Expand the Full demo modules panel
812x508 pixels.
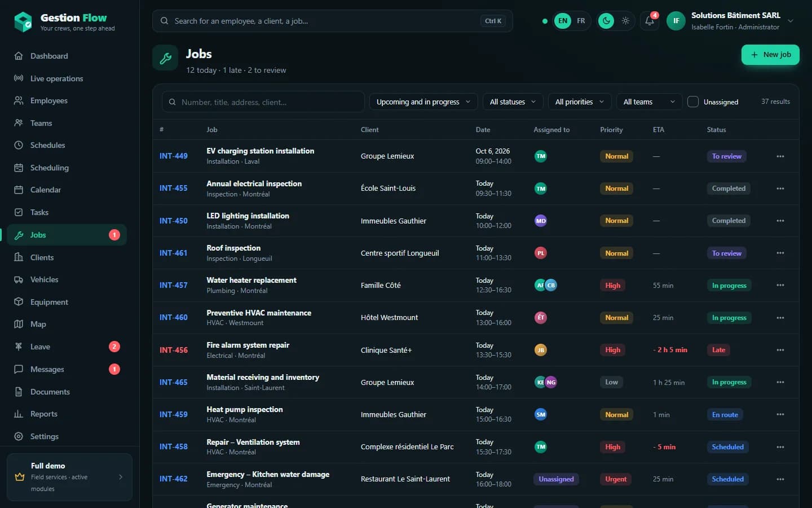click(x=69, y=477)
